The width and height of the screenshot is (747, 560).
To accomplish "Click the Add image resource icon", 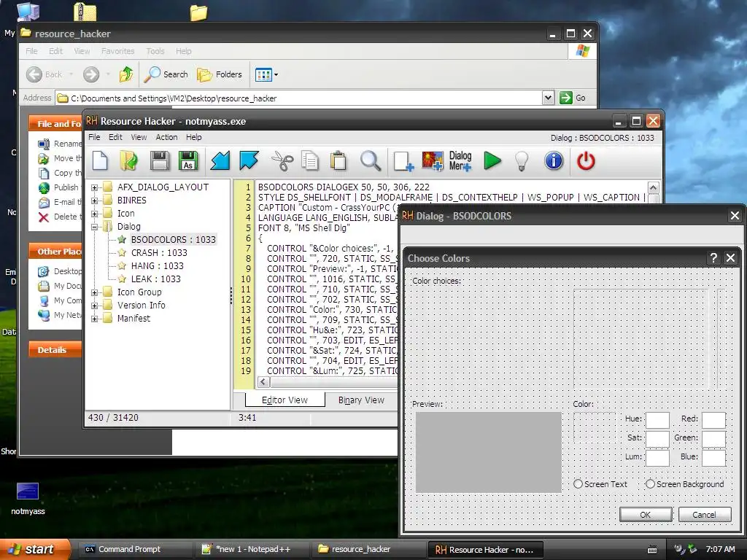I will pos(433,161).
